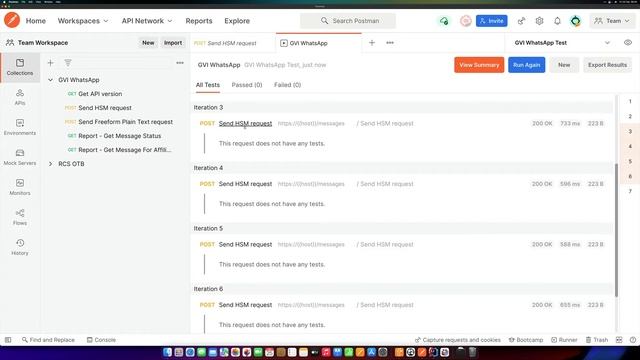The height and width of the screenshot is (360, 640).
Task: Open the Mock Servers sidebar panel
Action: (20, 157)
